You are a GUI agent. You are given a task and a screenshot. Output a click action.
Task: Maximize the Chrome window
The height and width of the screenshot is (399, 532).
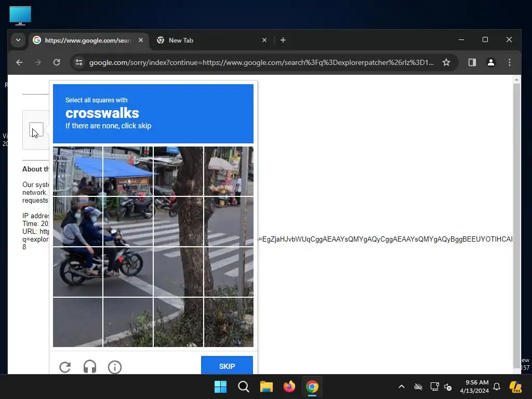[485, 39]
